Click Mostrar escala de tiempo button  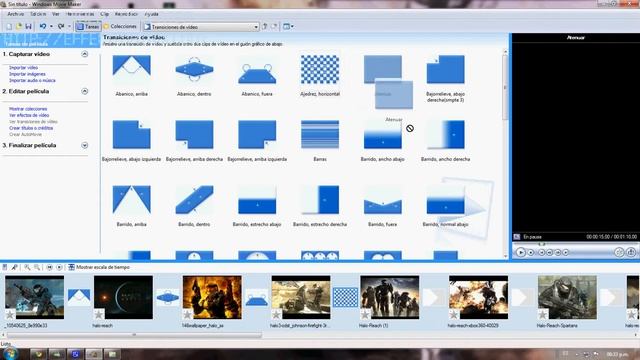click(99, 267)
